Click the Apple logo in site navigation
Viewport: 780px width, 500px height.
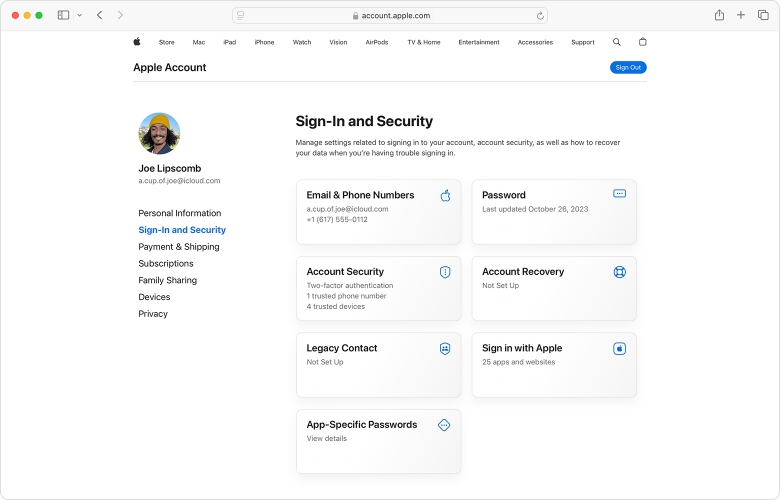(137, 42)
